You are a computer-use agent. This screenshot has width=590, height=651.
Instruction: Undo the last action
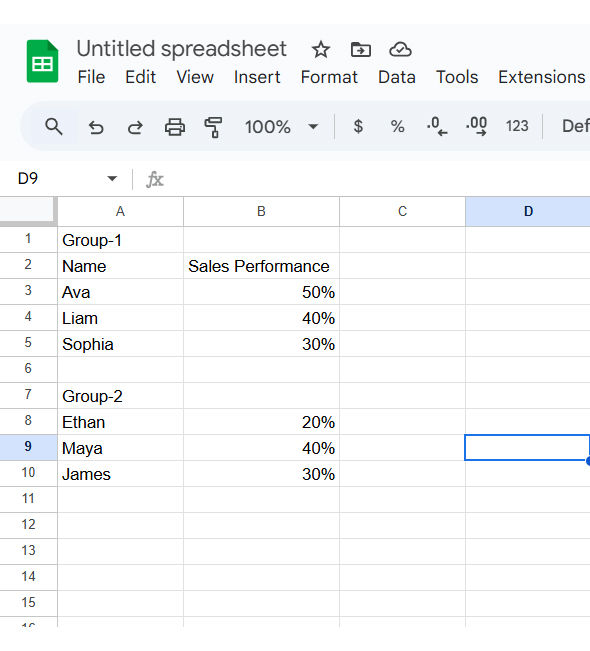coord(96,127)
